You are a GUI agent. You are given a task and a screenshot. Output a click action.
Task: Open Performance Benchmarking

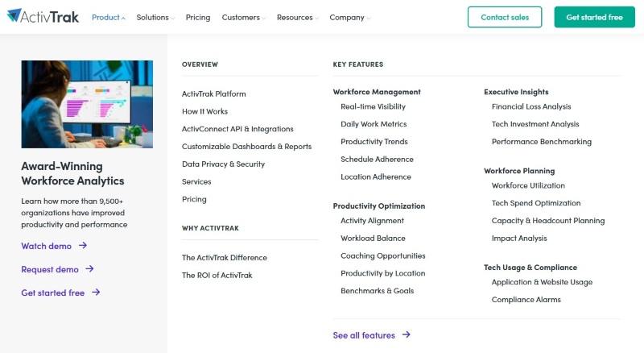point(542,142)
